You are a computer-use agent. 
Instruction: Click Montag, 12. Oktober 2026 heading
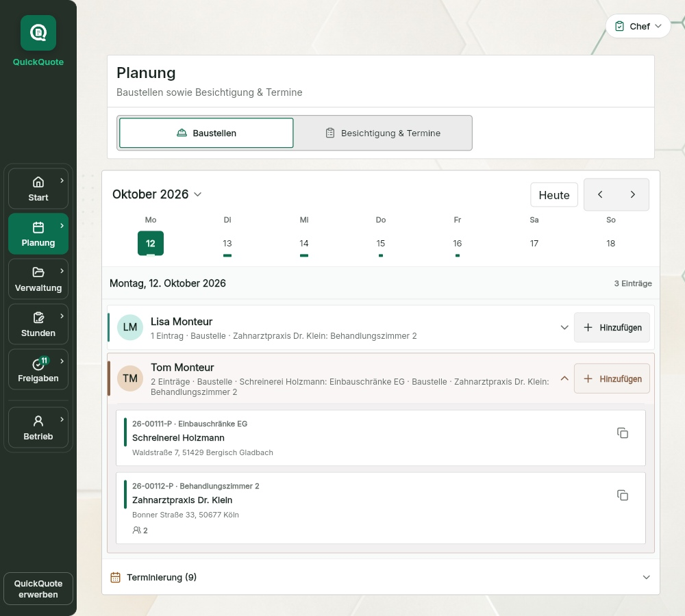point(168,283)
